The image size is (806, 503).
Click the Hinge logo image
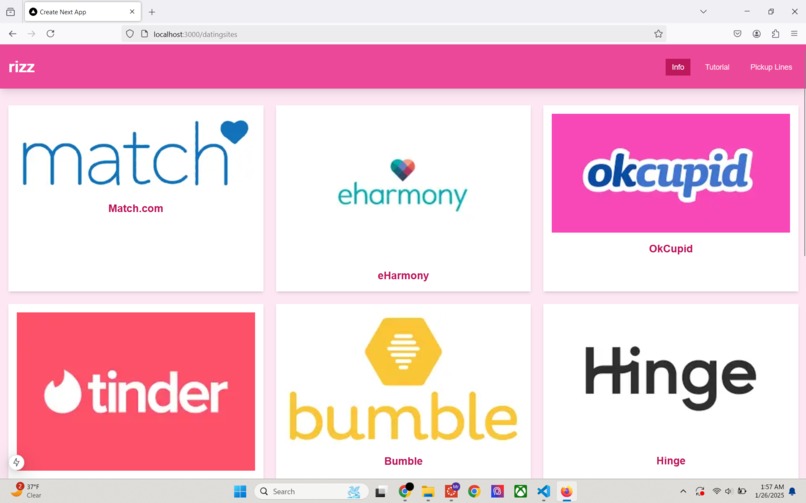(670, 378)
